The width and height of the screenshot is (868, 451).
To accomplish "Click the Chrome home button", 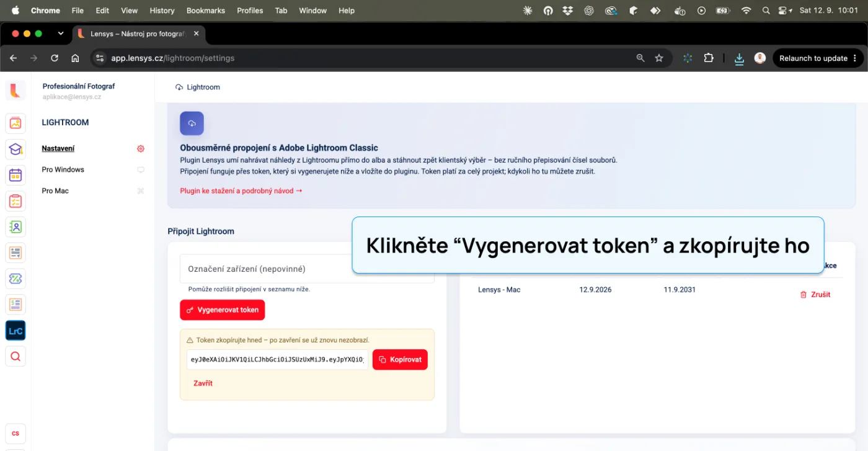I will pos(75,58).
